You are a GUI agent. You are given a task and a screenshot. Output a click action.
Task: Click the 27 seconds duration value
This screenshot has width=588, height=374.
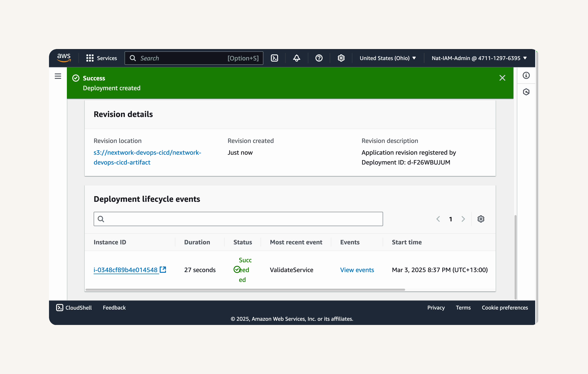[200, 270]
